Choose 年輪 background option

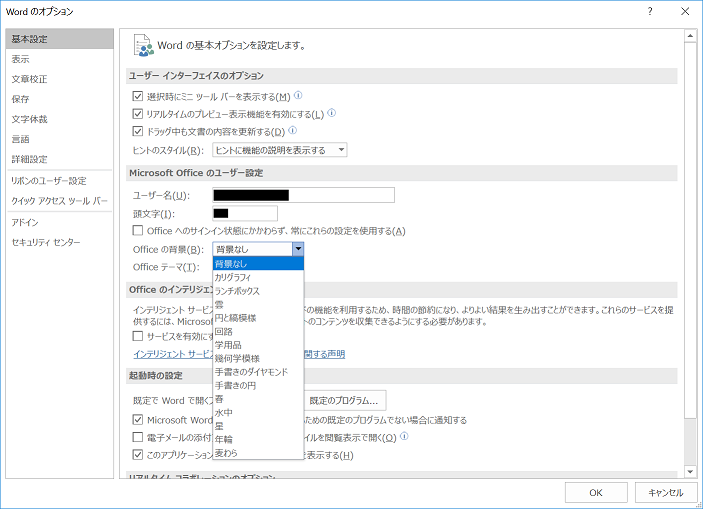[x=258, y=439]
